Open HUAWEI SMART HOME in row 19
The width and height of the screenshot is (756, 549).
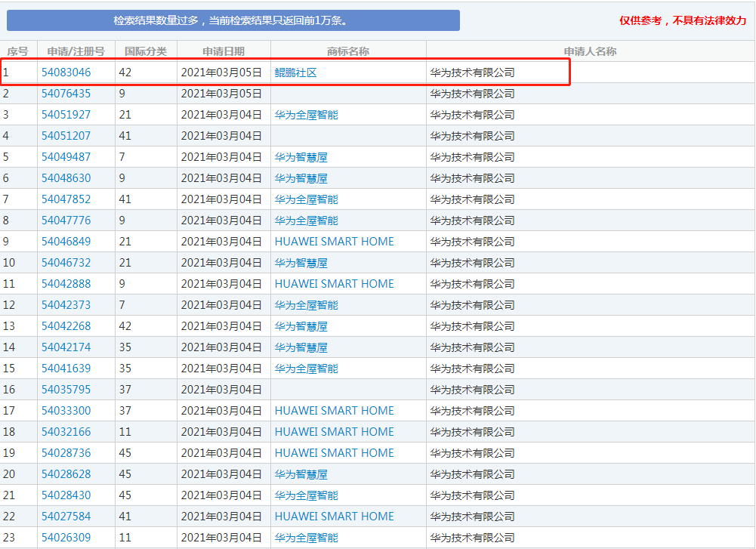click(x=334, y=453)
